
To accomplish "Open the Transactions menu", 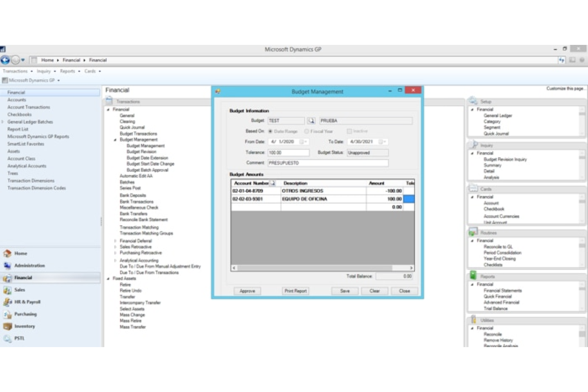I will tap(17, 71).
